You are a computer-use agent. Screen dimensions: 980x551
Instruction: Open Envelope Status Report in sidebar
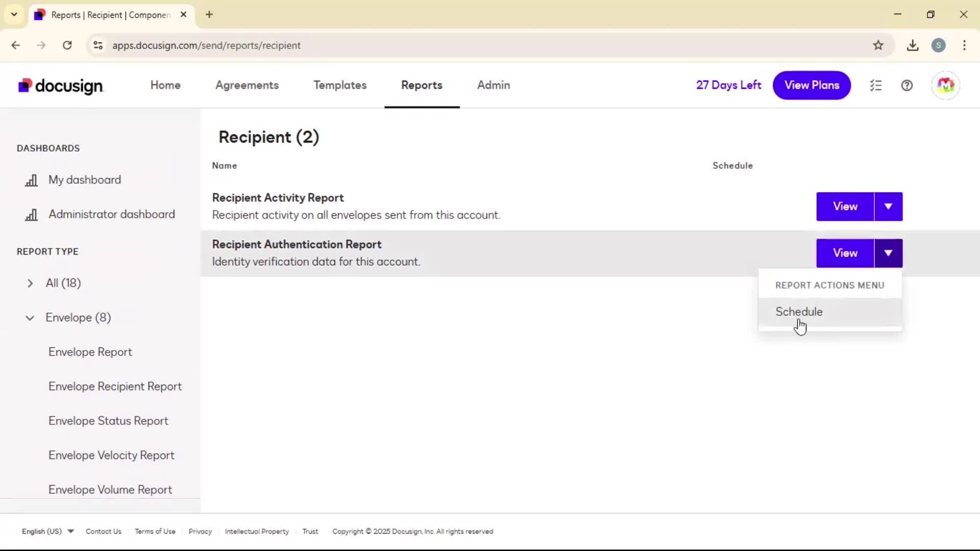(108, 421)
